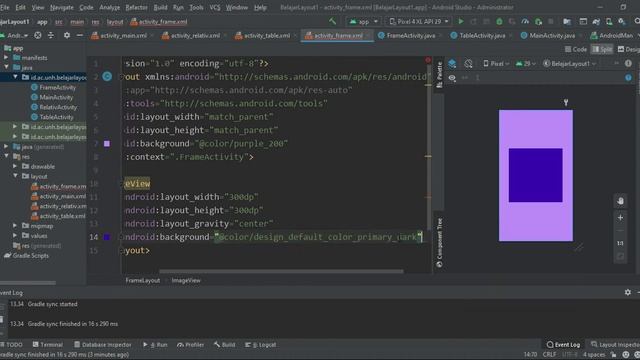Screen dimensions: 640x360
Task: Click the design surface layers icon
Action: click(452, 64)
